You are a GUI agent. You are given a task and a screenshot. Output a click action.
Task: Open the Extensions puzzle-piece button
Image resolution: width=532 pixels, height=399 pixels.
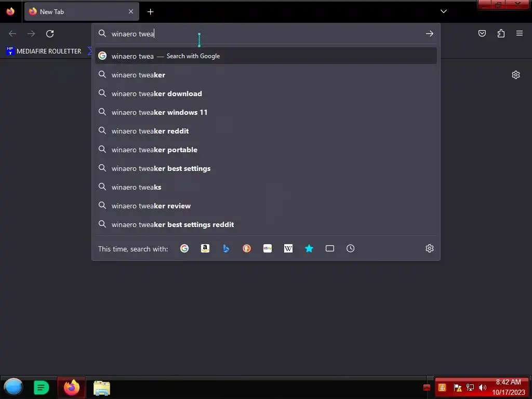(x=501, y=33)
